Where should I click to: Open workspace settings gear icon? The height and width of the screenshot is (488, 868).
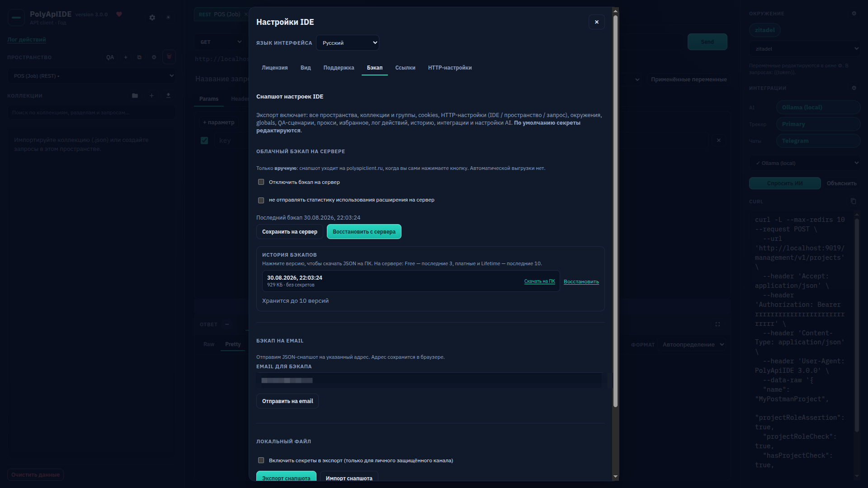pyautogui.click(x=154, y=57)
